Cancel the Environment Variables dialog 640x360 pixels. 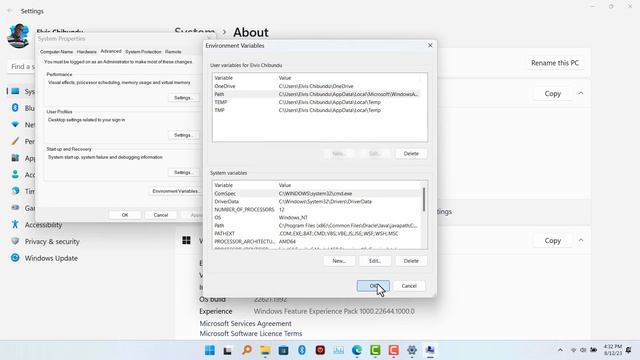[x=409, y=286]
